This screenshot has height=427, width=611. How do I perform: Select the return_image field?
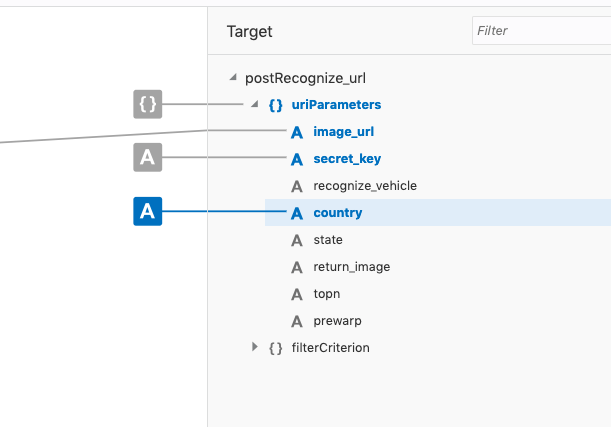pos(351,267)
